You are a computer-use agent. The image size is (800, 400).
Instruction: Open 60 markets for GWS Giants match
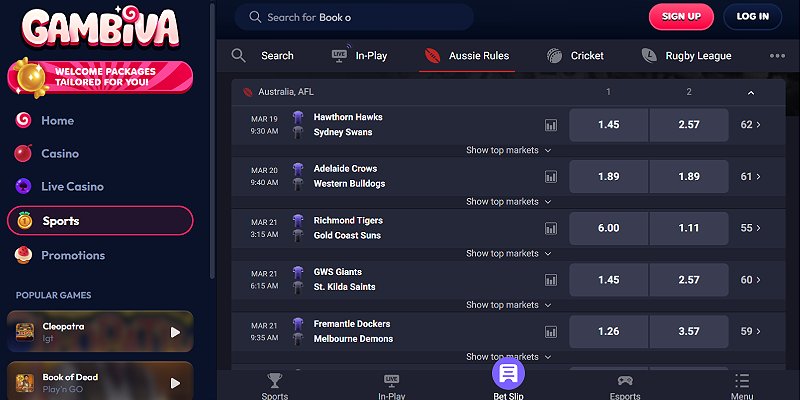751,280
